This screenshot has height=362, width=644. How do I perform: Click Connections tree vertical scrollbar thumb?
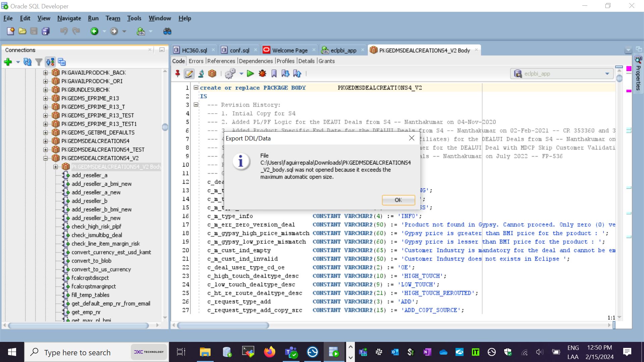(165, 127)
